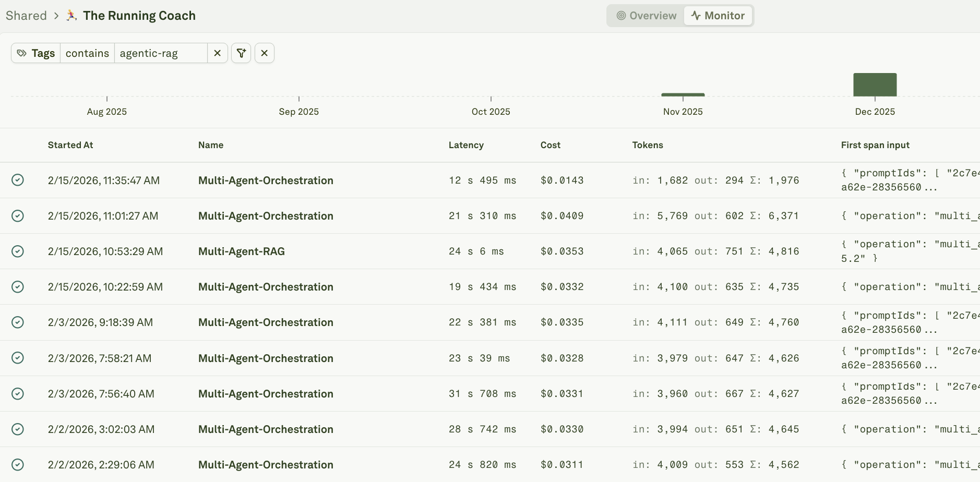Clear all filters using the rightmost × button
Viewport: 980px width, 482px height.
[x=265, y=53]
